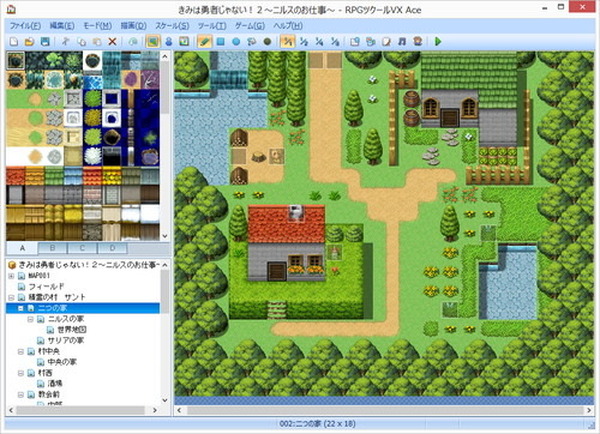Switch to Event editing mode
The width and height of the screenshot is (600, 434).
coord(169,41)
